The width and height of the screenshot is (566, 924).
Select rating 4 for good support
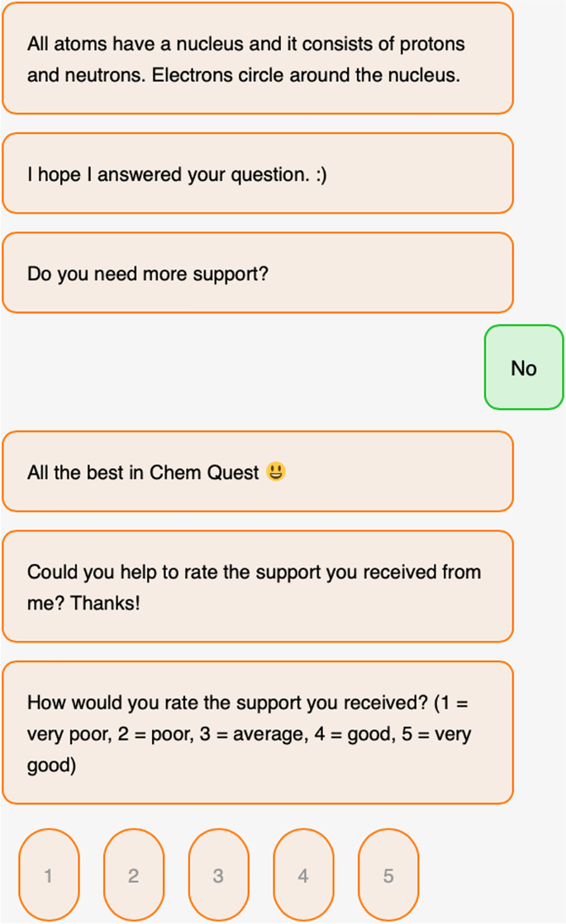coord(303,875)
